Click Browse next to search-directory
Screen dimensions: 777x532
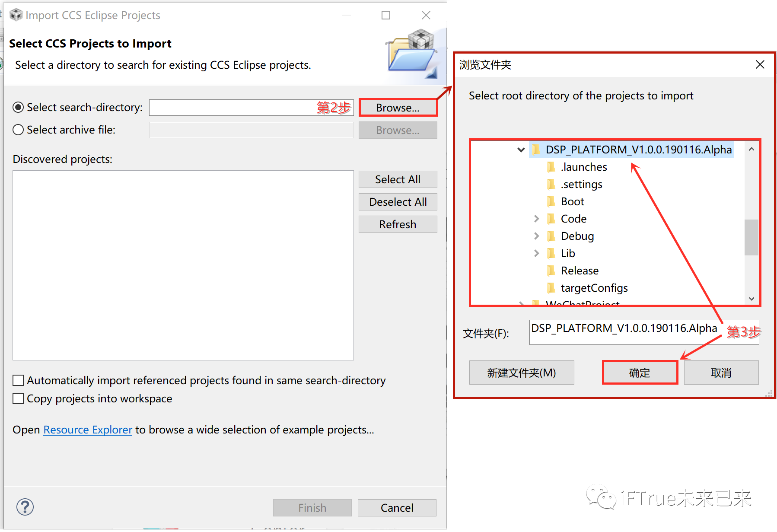pyautogui.click(x=398, y=108)
